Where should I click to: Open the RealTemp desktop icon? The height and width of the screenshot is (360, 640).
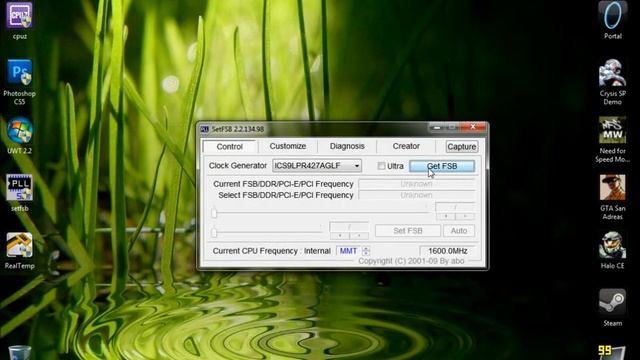point(19,251)
